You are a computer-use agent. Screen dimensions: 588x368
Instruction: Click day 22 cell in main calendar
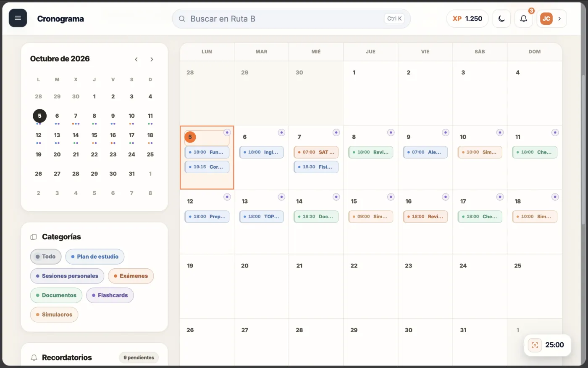point(370,286)
